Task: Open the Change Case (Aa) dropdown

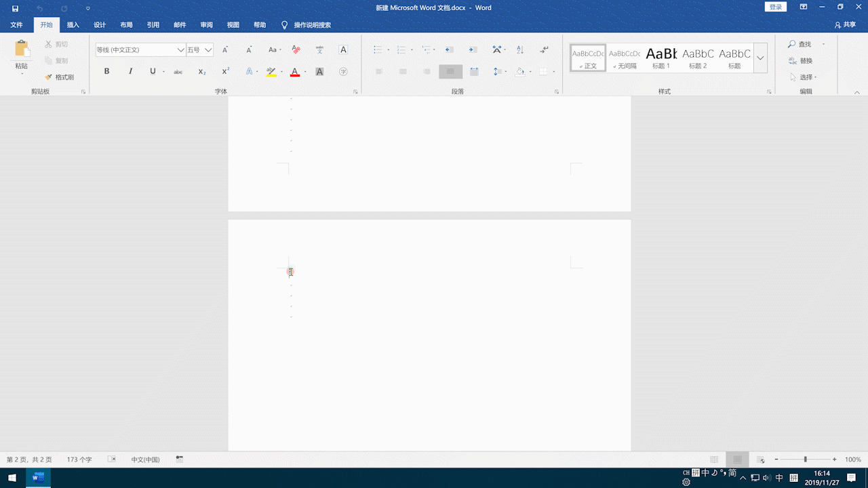Action: point(273,49)
